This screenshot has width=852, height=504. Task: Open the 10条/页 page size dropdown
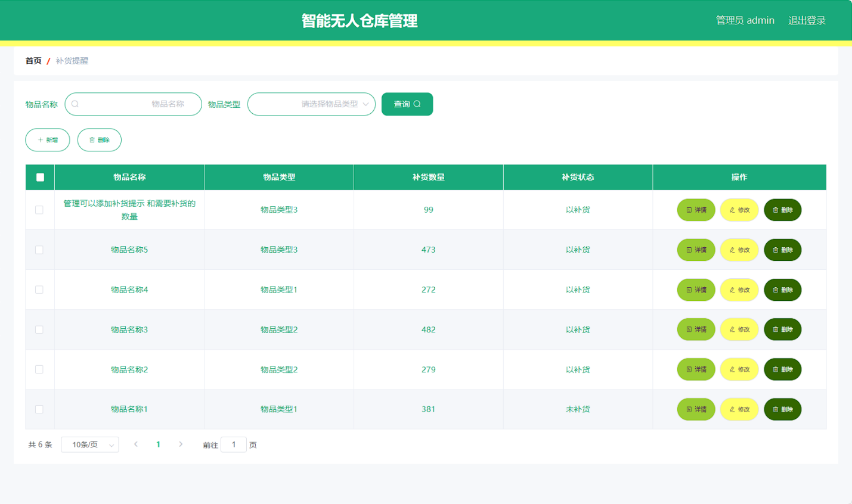click(90, 444)
